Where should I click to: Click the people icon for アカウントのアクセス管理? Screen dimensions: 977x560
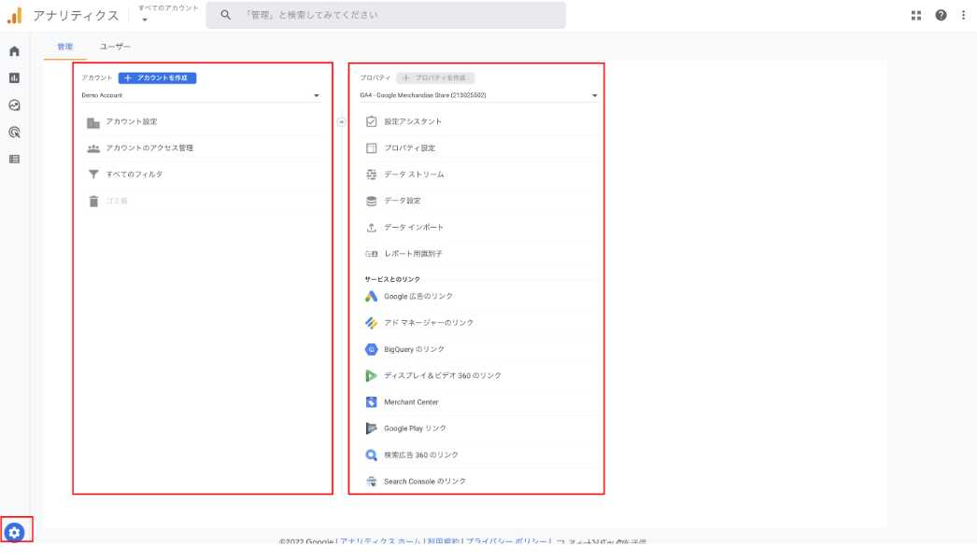click(x=93, y=148)
